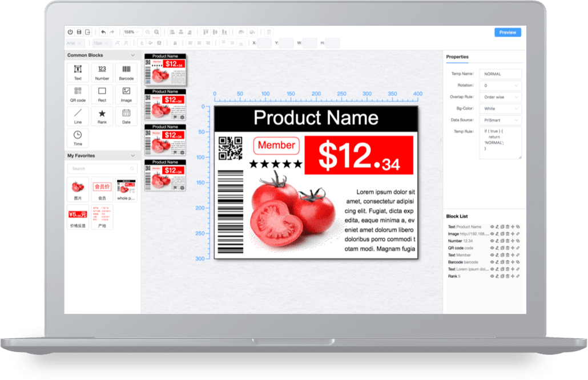Select the Barcode block
The width and height of the screenshot is (588, 380).
coord(126,72)
